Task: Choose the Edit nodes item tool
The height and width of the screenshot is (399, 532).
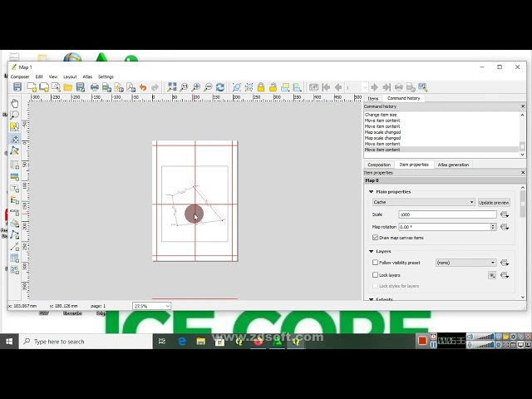Action: pyautogui.click(x=15, y=150)
